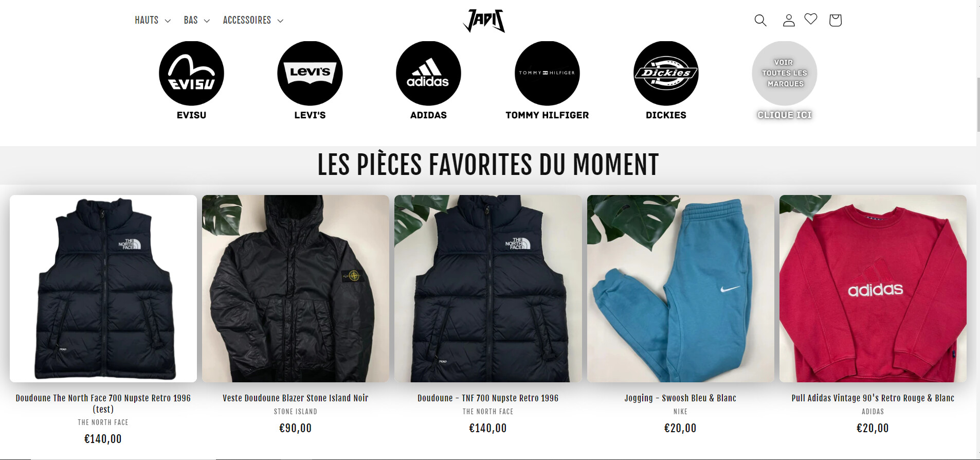The width and height of the screenshot is (980, 460).
Task: View the blue Nike jogging thumbnail
Action: coord(681,289)
